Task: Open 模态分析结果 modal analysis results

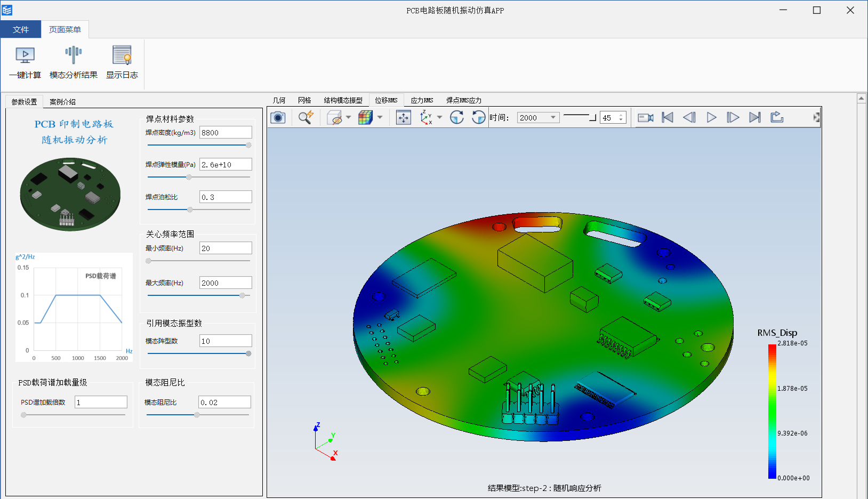Action: (74, 54)
